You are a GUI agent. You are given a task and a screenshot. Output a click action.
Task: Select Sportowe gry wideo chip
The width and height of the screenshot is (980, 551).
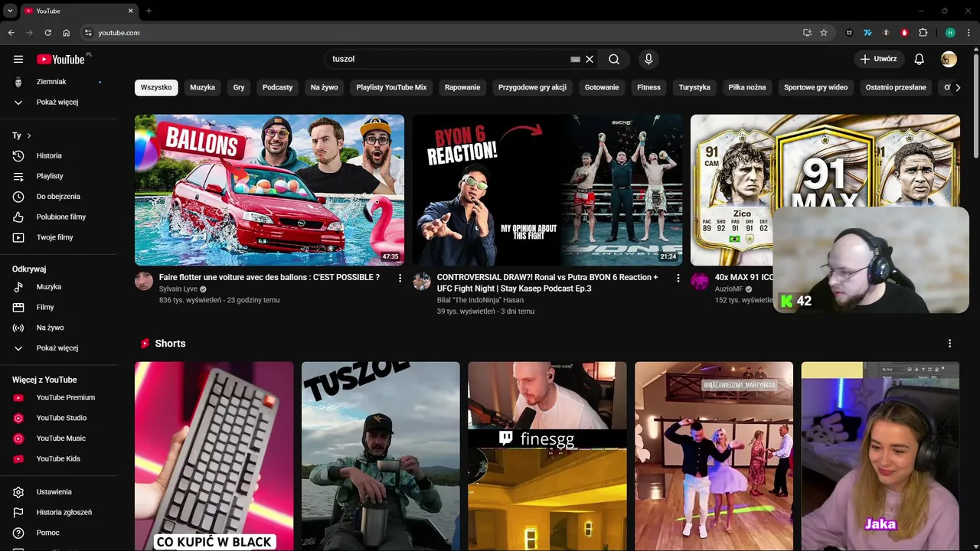click(x=815, y=87)
